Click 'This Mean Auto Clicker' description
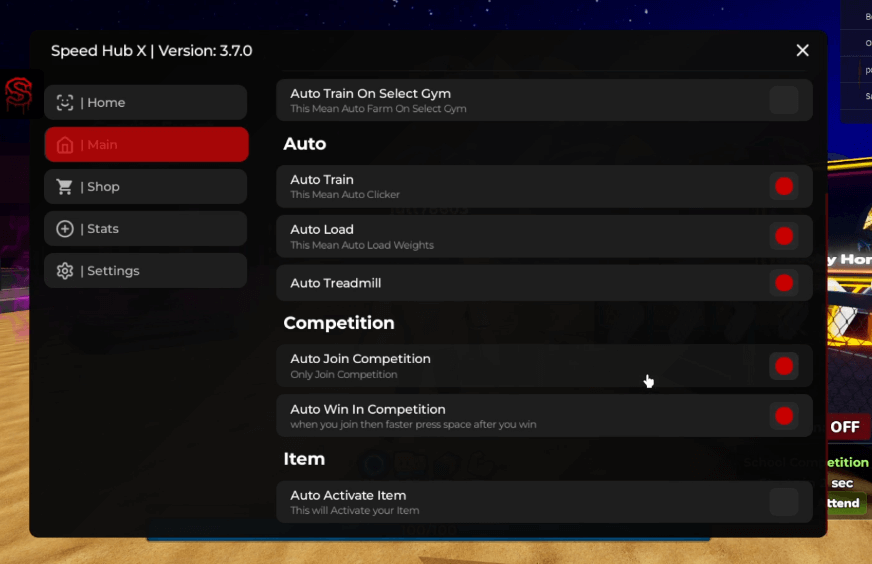The width and height of the screenshot is (872, 564). (x=345, y=195)
